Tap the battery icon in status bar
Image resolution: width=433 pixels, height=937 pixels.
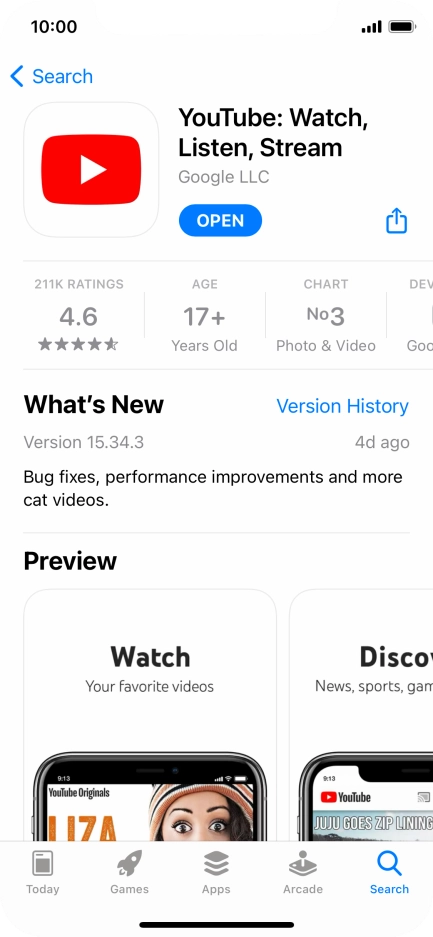[x=401, y=27]
